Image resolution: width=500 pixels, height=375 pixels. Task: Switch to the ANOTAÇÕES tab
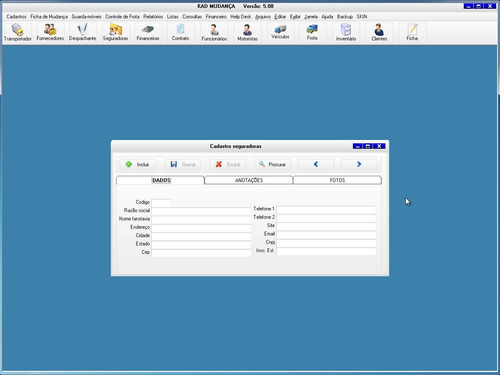pyautogui.click(x=249, y=180)
